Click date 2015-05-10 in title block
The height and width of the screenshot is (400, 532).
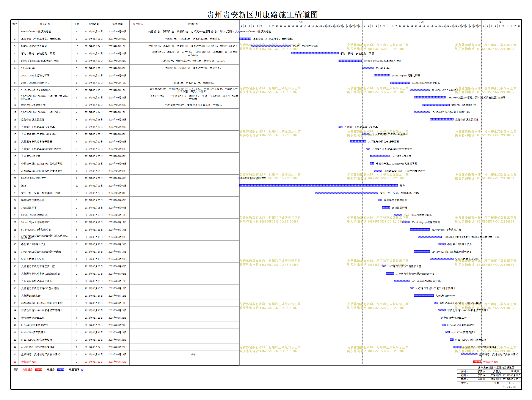click(x=509, y=387)
